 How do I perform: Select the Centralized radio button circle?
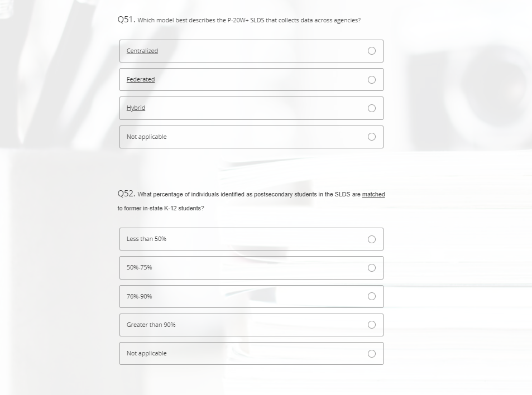(372, 51)
